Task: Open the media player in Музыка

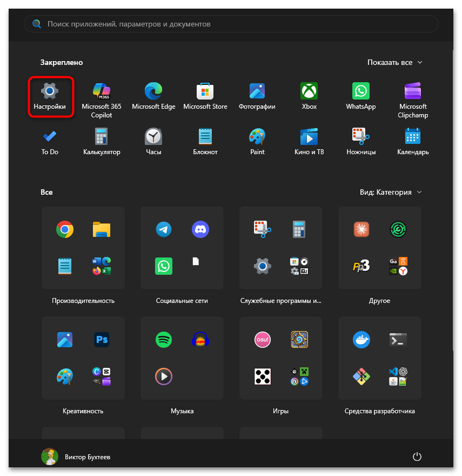Action: 164,376
